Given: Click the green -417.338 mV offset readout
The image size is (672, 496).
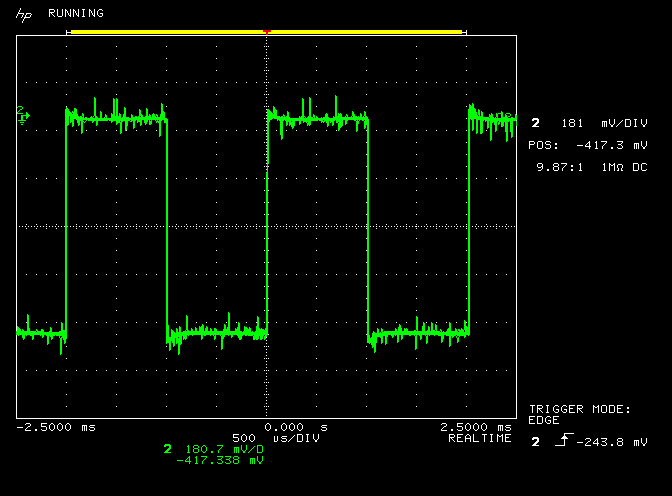Looking at the screenshot, I should click(219, 460).
